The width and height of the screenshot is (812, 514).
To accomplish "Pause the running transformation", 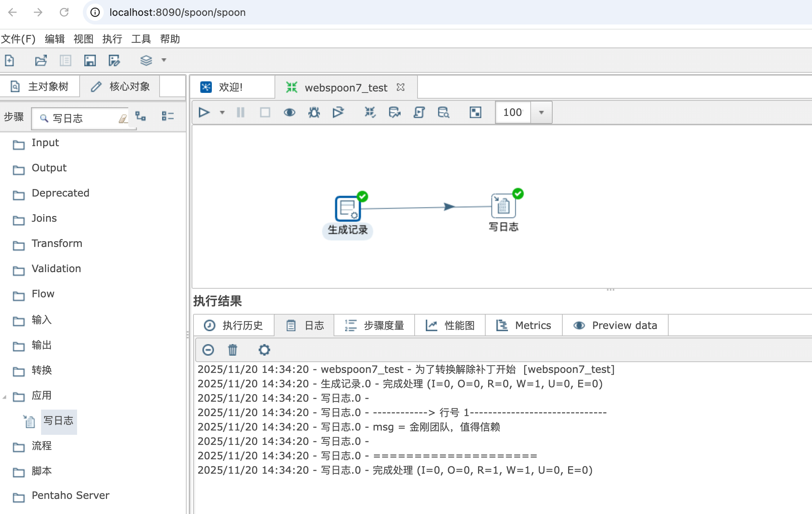I will point(240,112).
